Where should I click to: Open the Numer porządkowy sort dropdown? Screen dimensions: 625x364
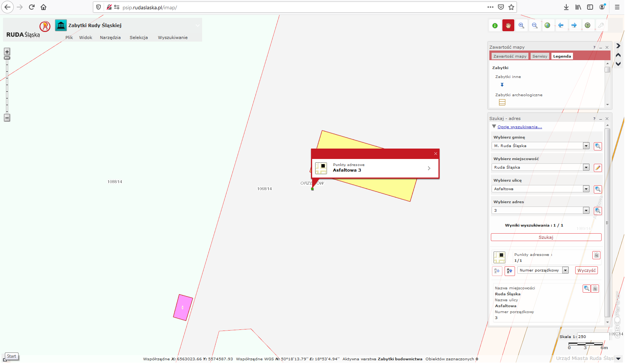(x=565, y=270)
